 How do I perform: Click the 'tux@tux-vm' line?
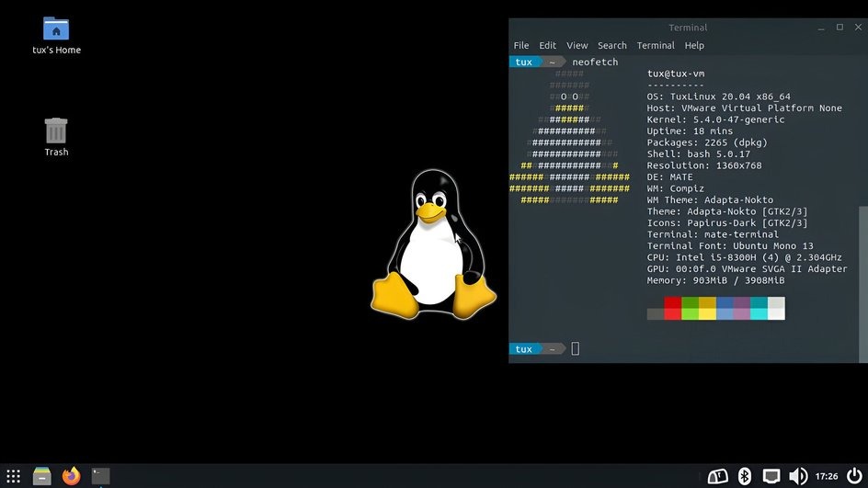(675, 74)
